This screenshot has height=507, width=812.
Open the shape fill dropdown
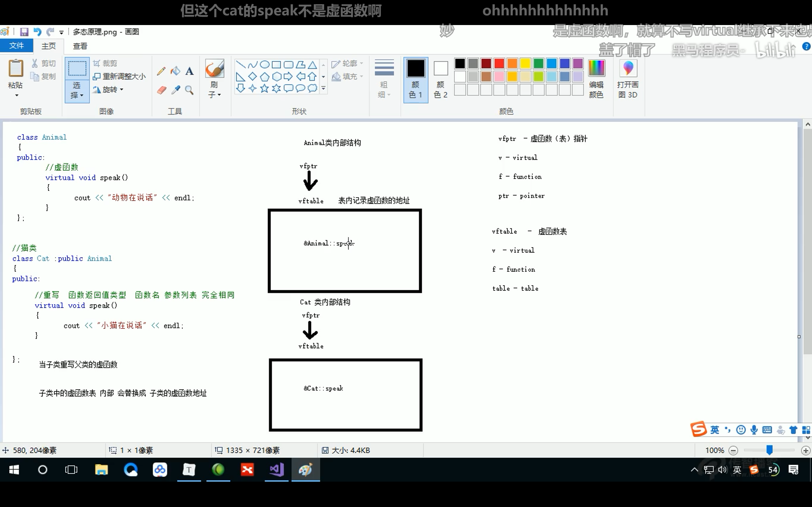coord(348,76)
